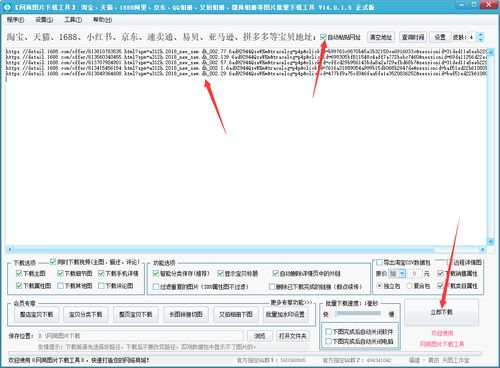The height and width of the screenshot is (368, 500).
Task: Click 整页宝贝下载 button
Action: point(136,314)
